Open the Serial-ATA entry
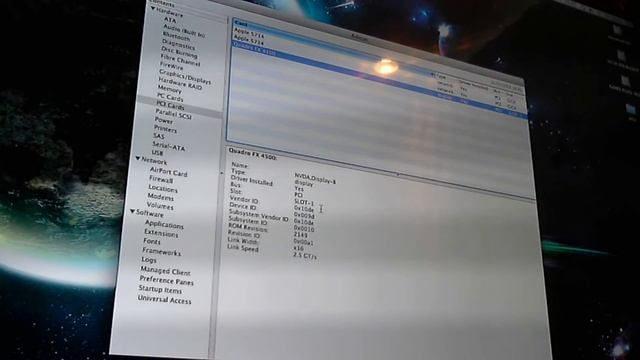640x360 pixels. tap(169, 145)
